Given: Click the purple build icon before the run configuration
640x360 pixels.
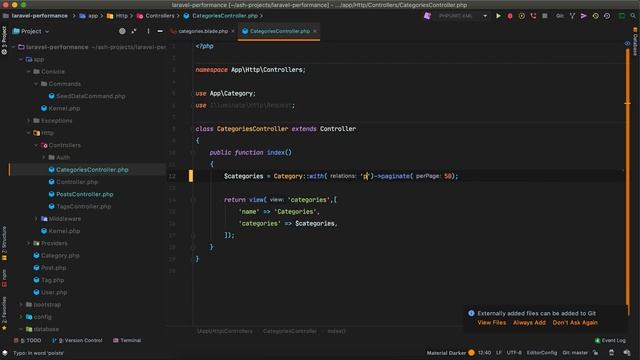Looking at the screenshot, I should coord(427,16).
